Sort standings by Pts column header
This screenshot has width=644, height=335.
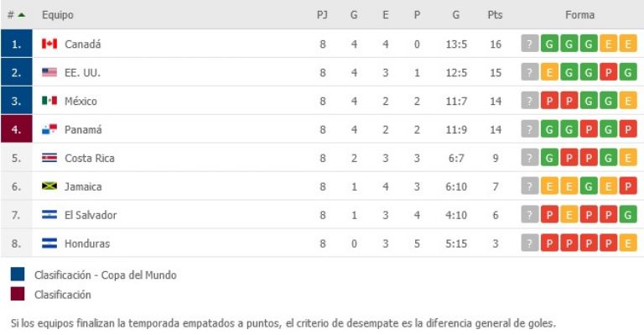(x=495, y=15)
